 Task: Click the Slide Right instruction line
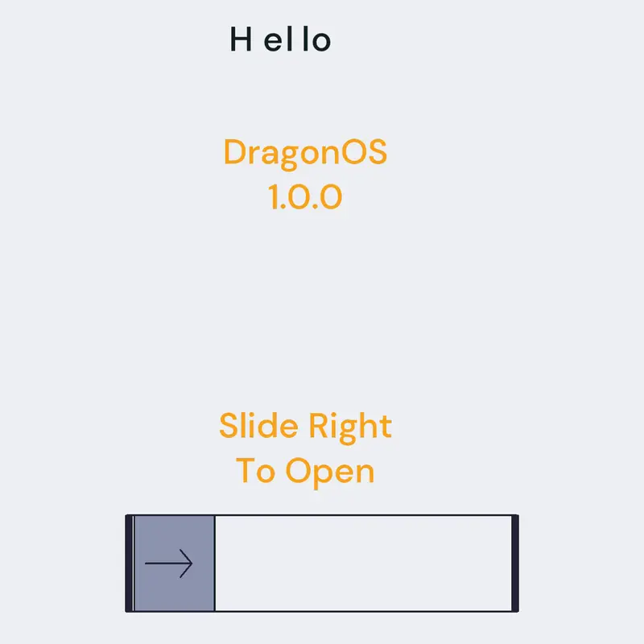[x=306, y=427]
